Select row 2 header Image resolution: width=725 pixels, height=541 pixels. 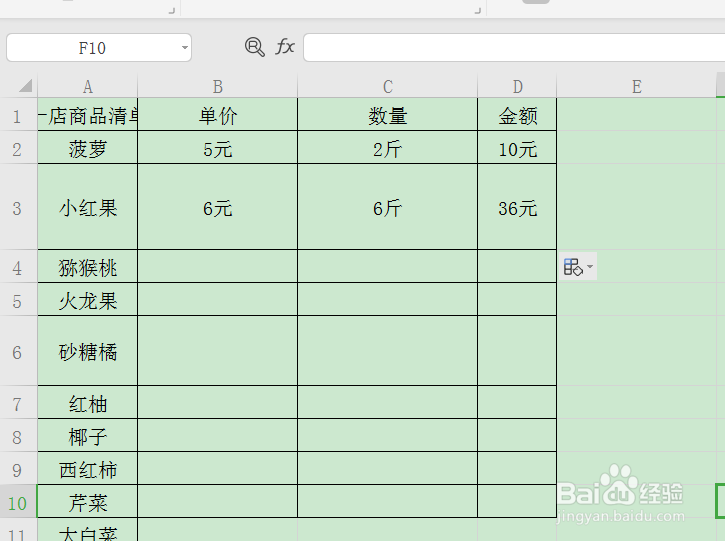[x=18, y=148]
